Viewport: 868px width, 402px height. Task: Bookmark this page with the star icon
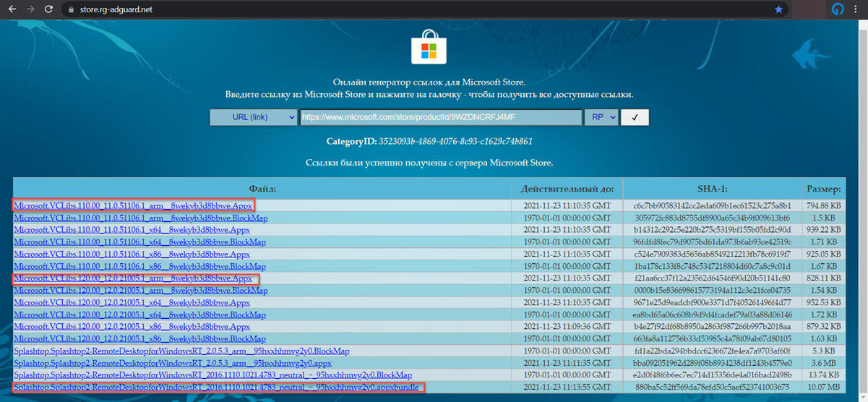(x=778, y=10)
